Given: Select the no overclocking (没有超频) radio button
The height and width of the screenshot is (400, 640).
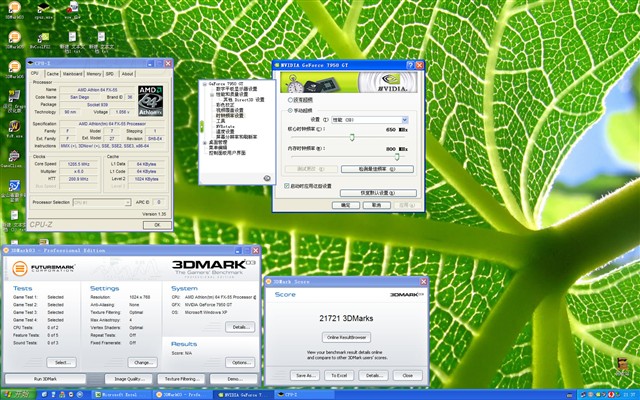Looking at the screenshot, I should pos(290,100).
